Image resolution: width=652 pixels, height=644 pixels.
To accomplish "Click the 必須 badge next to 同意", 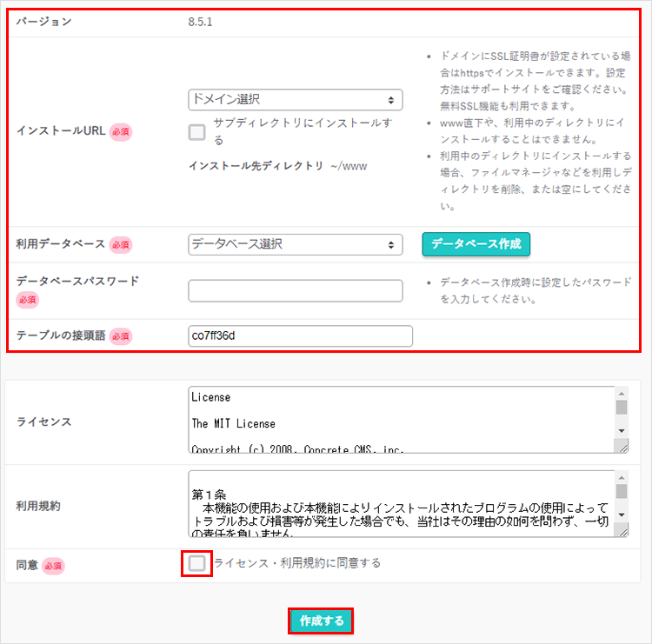I will pos(53,566).
